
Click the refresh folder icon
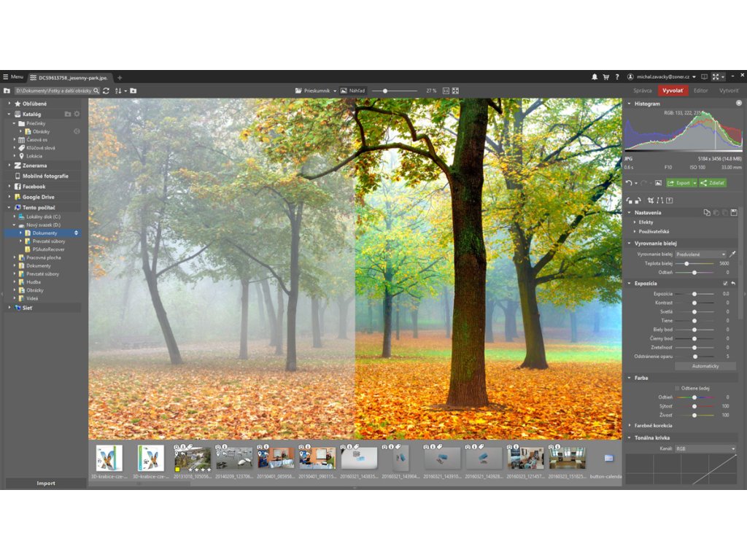click(x=106, y=90)
